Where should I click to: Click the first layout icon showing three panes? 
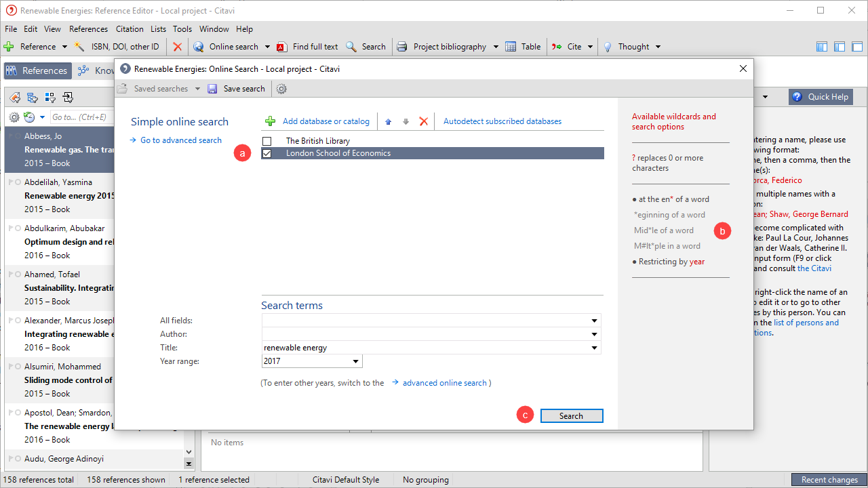click(x=822, y=47)
